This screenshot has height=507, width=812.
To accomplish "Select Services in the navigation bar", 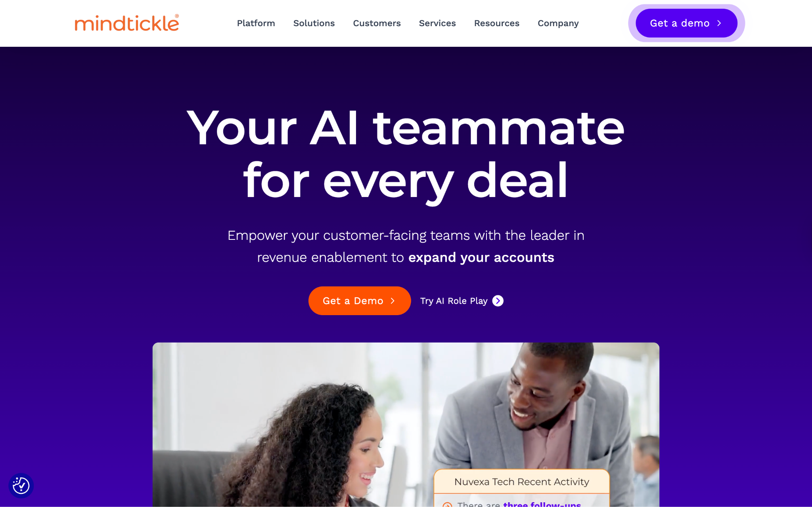I will pos(437,23).
